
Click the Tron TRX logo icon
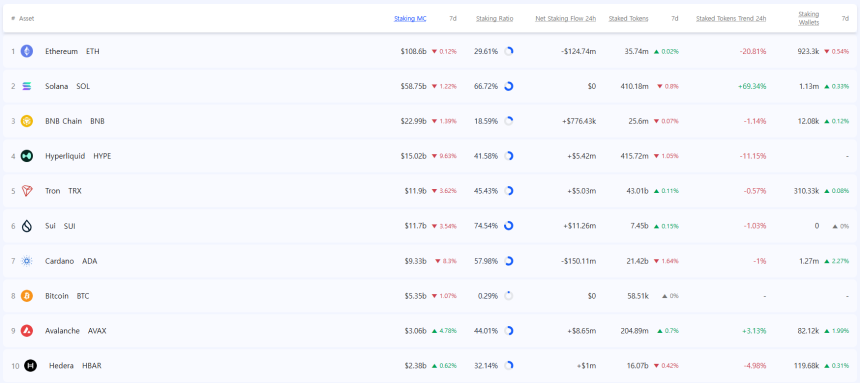click(x=27, y=191)
